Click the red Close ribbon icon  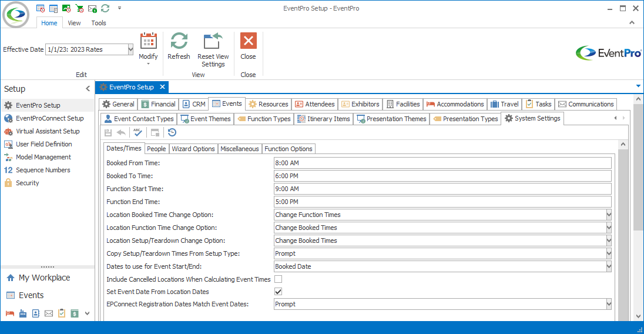(x=248, y=41)
